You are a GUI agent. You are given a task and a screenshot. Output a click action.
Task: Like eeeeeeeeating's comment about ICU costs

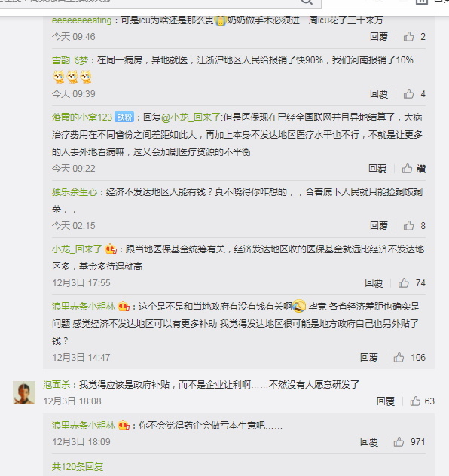(x=408, y=37)
